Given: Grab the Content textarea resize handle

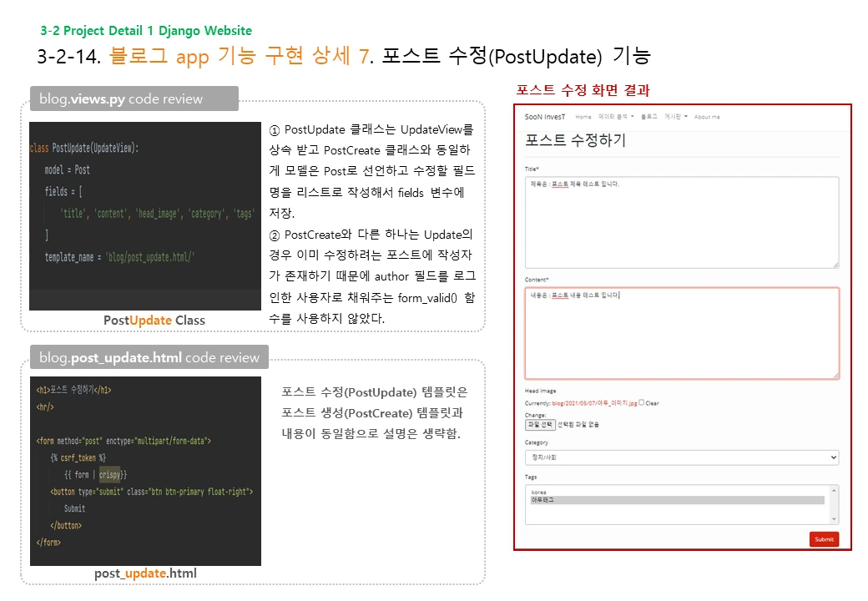Looking at the screenshot, I should (835, 376).
